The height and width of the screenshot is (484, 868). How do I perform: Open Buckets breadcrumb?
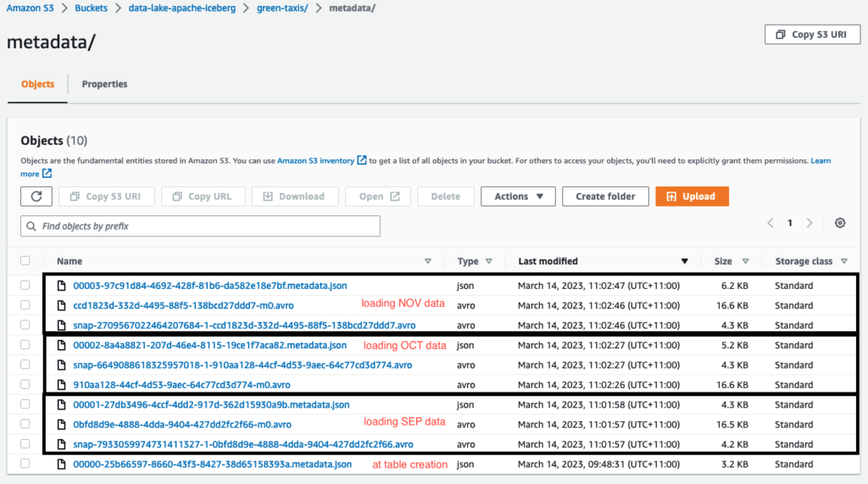(92, 8)
